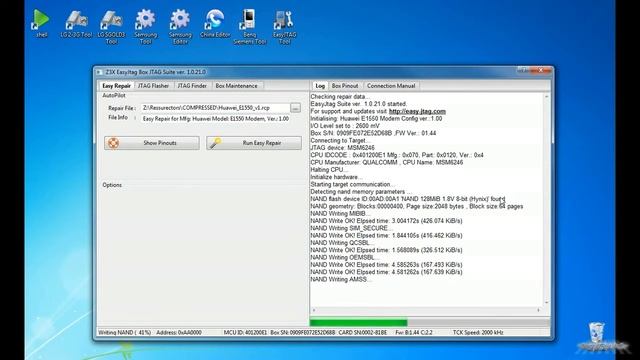Viewport: 640px width, 360px height.
Task: Click the log's horizontal scrollbar right arrow
Action: (x=538, y=311)
